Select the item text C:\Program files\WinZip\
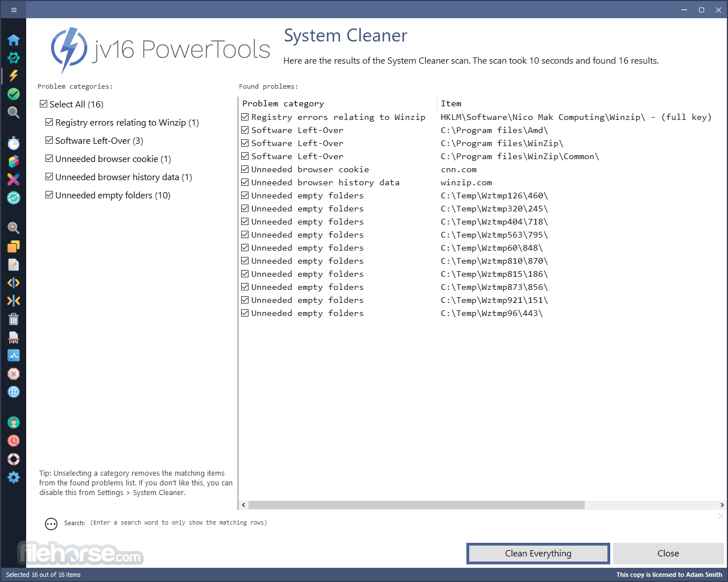Image resolution: width=728 pixels, height=582 pixels. 502,143
